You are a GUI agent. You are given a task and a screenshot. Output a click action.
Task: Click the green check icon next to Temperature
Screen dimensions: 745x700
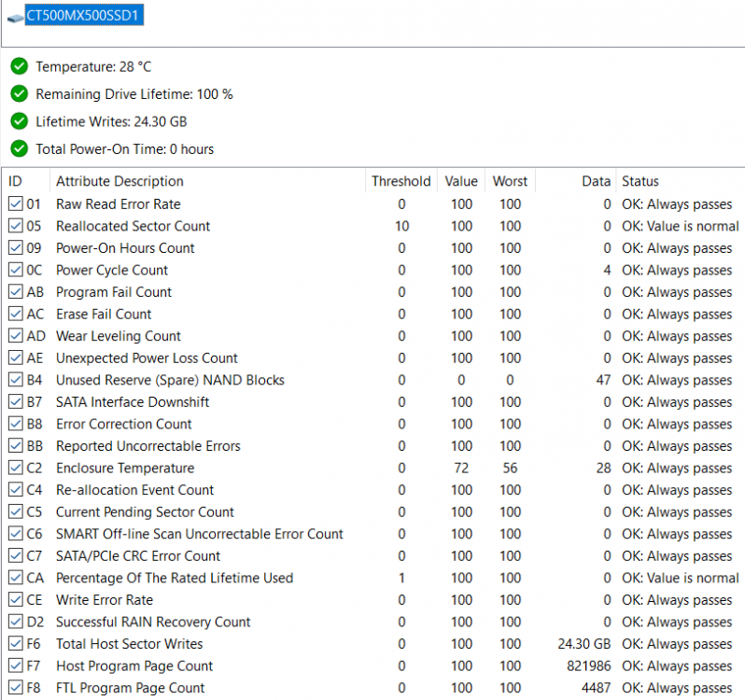coord(19,66)
